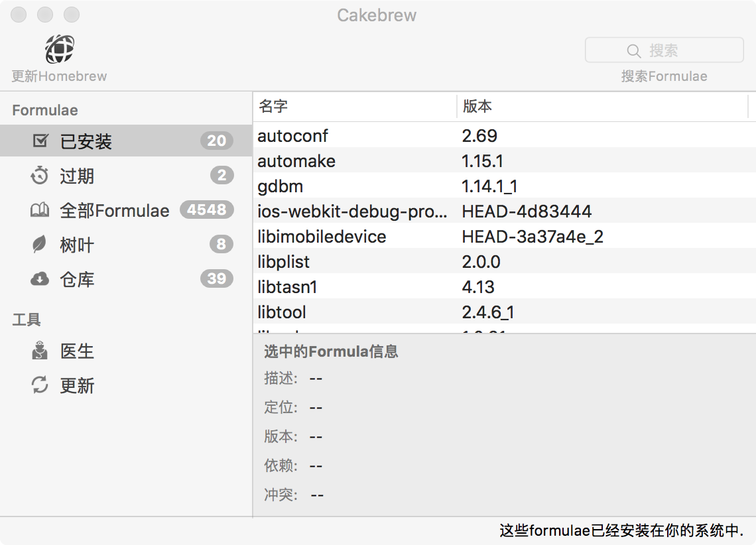Select the ios-webkit-debug-pro... row
The image size is (756, 545).
[504, 211]
